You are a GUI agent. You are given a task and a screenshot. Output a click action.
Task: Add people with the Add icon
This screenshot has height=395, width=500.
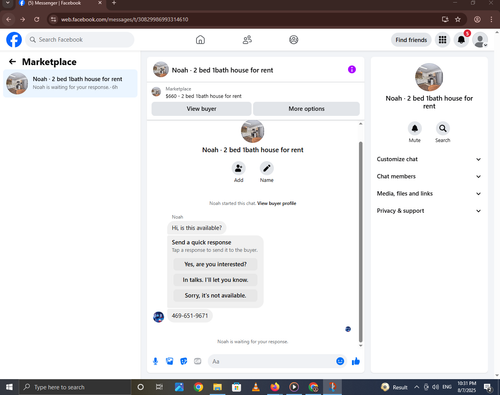pyautogui.click(x=239, y=168)
